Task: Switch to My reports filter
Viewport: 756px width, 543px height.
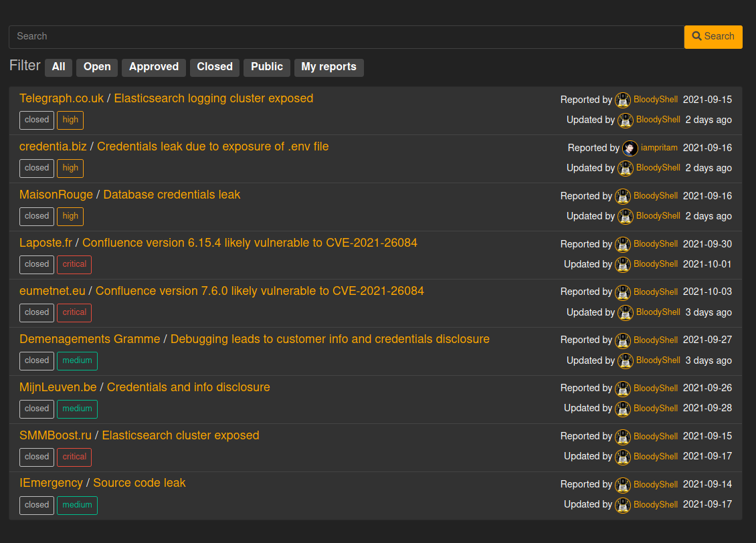Action: 328,67
